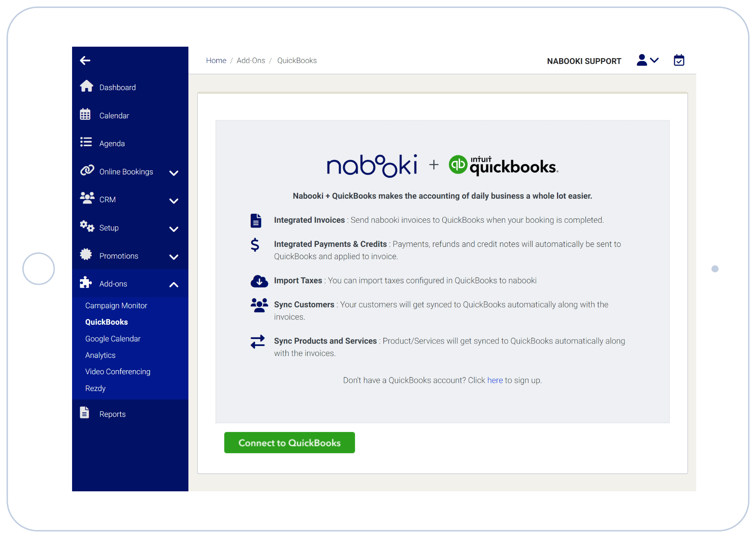The image size is (756, 538).
Task: Open Reports menu item
Action: tap(113, 414)
